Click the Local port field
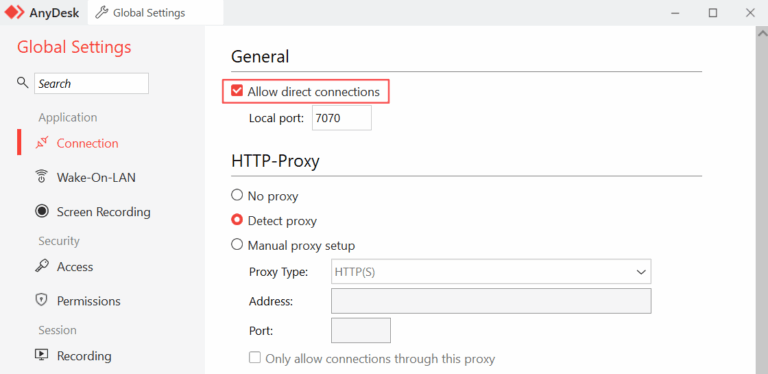Screen dimensions: 768x374 [342, 118]
